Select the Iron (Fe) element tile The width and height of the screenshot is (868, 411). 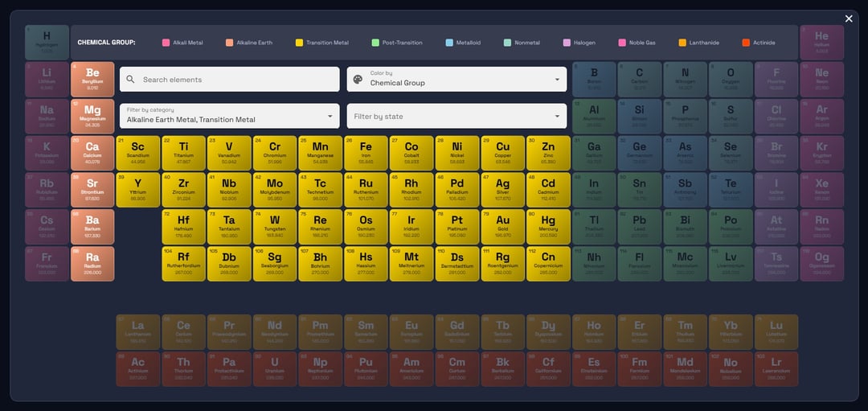[366, 153]
